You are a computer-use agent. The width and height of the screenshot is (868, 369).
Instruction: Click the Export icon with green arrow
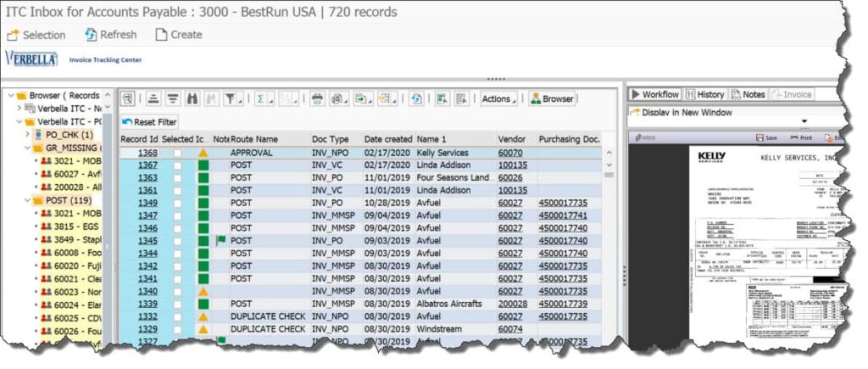point(360,98)
